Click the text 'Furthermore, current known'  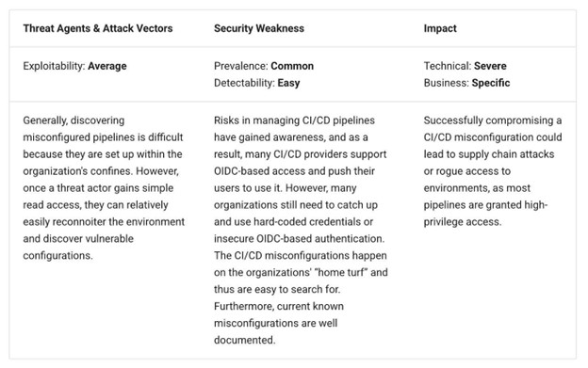[x=279, y=306]
